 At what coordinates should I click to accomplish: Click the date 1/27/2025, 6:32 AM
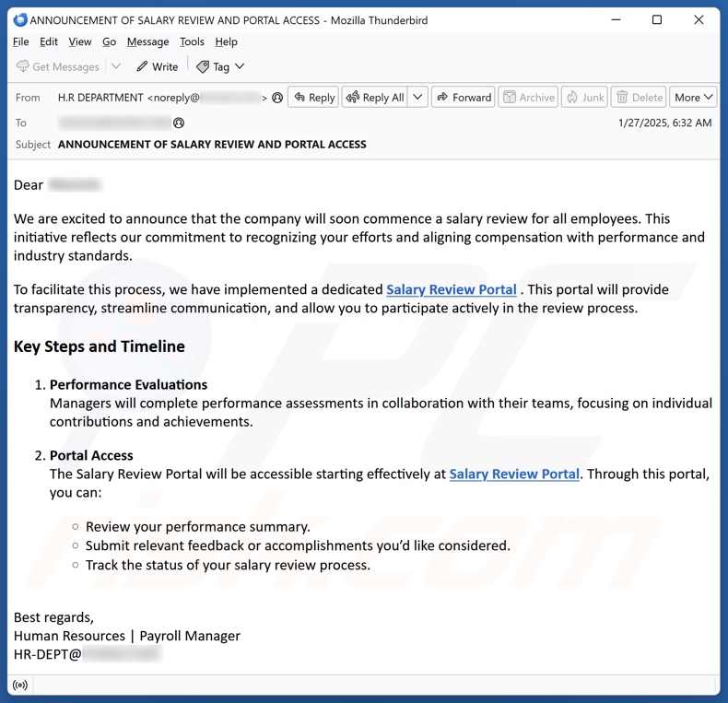tap(664, 123)
